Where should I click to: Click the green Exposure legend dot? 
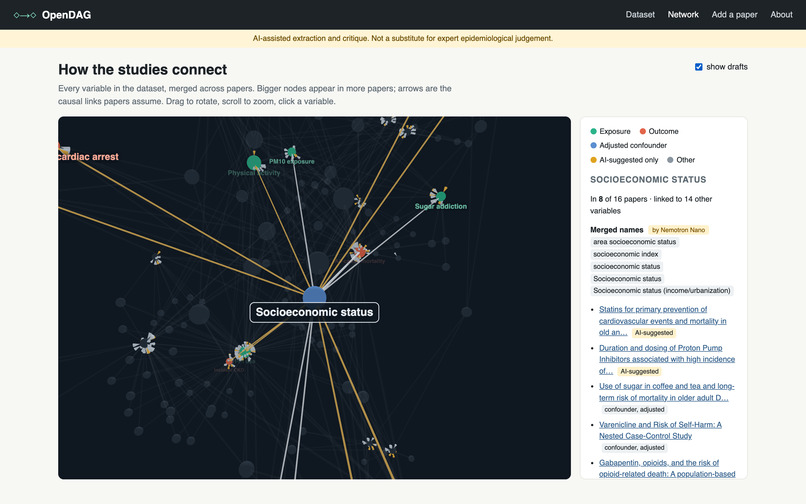coord(593,132)
